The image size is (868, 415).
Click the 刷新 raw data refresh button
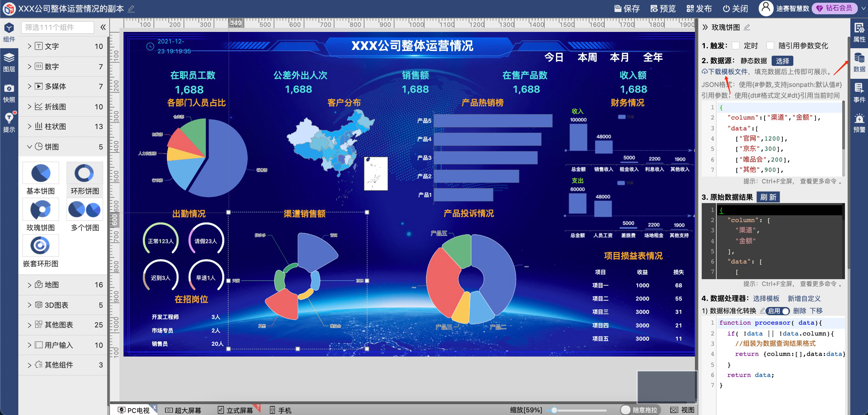(768, 197)
